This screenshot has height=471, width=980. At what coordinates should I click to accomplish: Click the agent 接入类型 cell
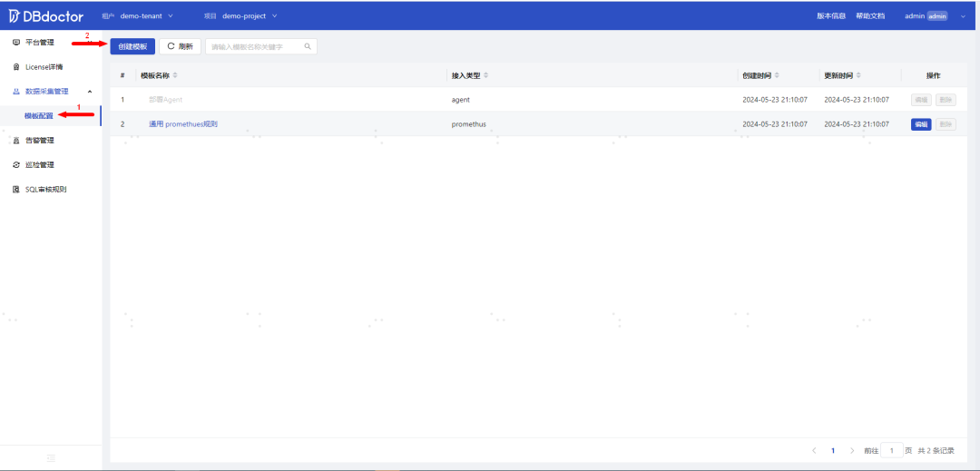pyautogui.click(x=461, y=99)
